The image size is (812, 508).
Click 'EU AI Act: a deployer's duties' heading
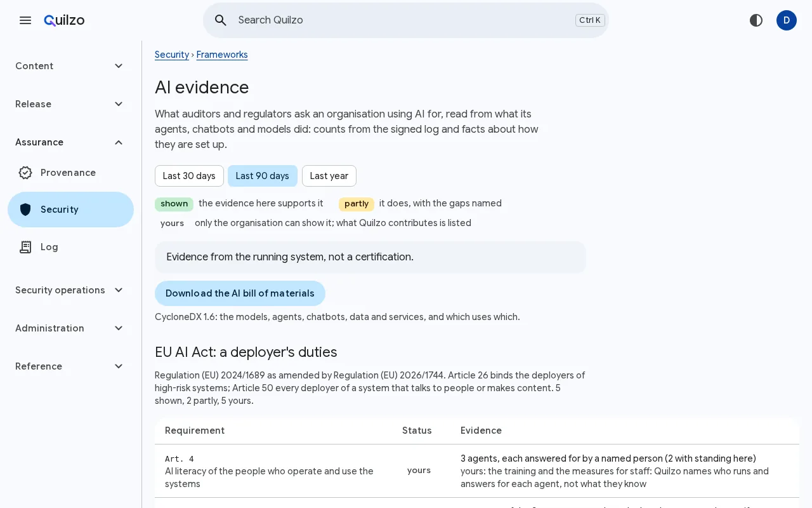coord(246,352)
